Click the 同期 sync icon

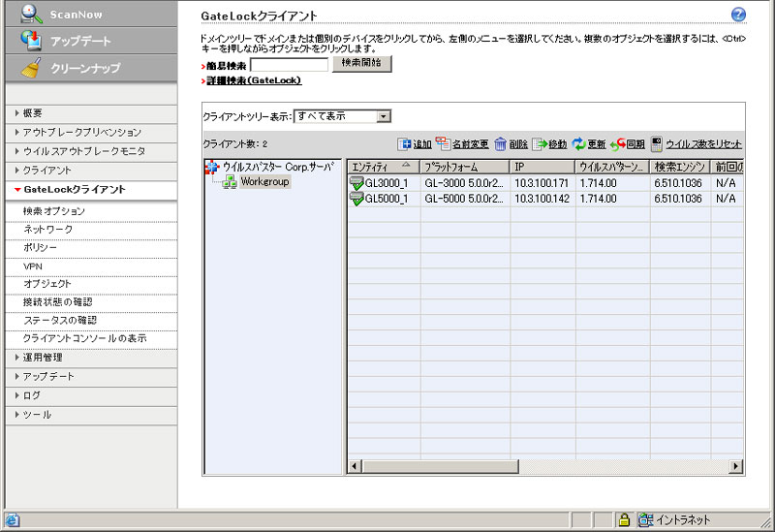[x=618, y=143]
